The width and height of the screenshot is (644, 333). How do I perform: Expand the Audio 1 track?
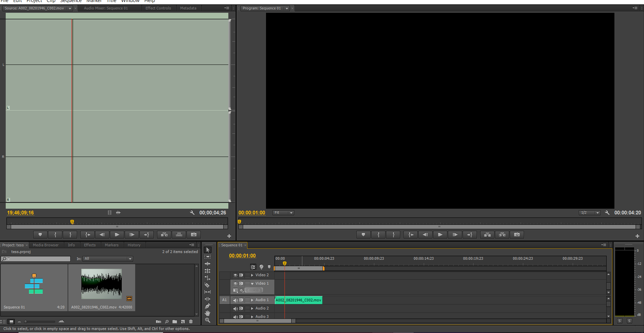point(252,300)
